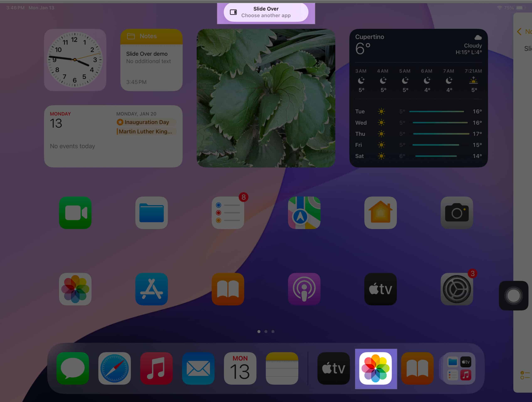Viewport: 532px width, 402px height.
Task: Tap the AssistiveTouch button
Action: click(514, 295)
